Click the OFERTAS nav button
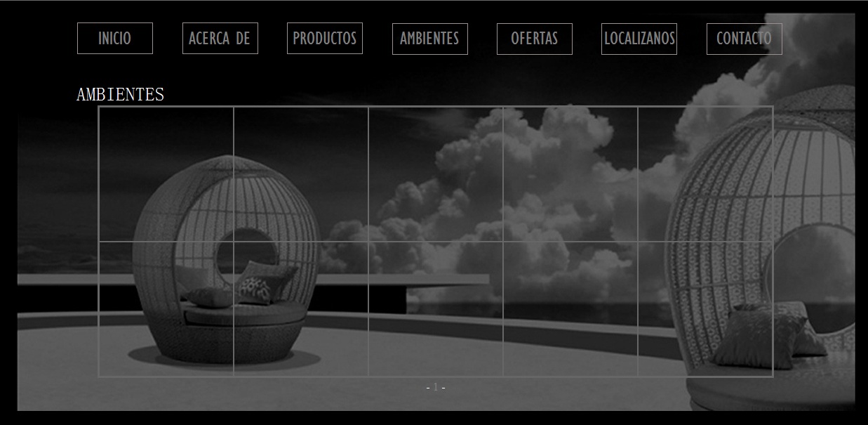This screenshot has width=868, height=425. [x=534, y=39]
